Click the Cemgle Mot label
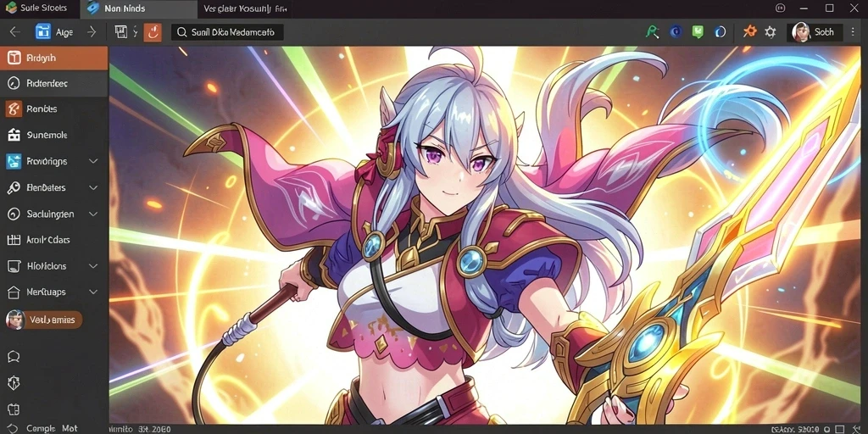Screen dimensions: 868x434 pyautogui.click(x=52, y=428)
